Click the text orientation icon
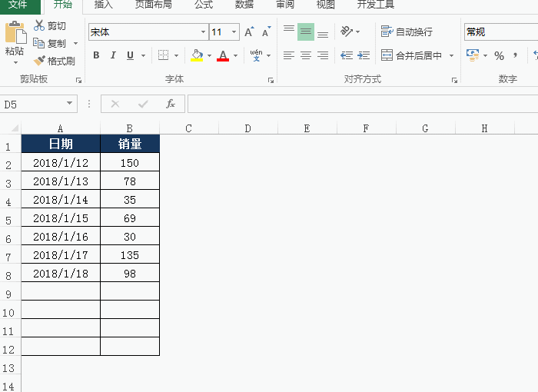Image resolution: width=538 pixels, height=392 pixels. click(x=346, y=32)
